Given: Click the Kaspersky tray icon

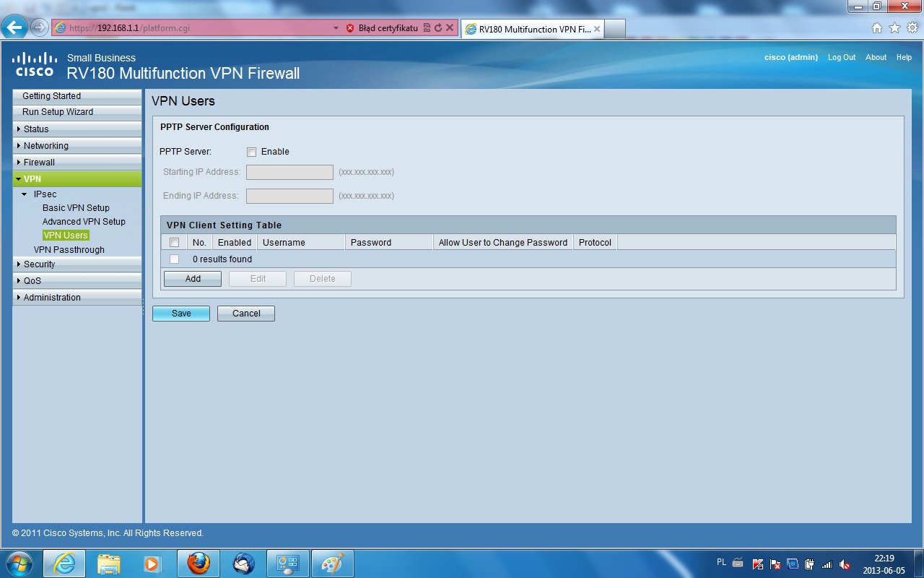Looking at the screenshot, I should point(758,564).
